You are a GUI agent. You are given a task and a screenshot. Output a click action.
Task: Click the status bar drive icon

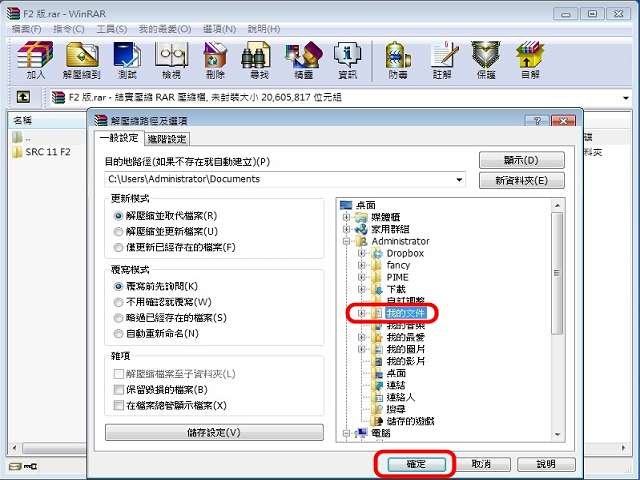(x=15, y=466)
